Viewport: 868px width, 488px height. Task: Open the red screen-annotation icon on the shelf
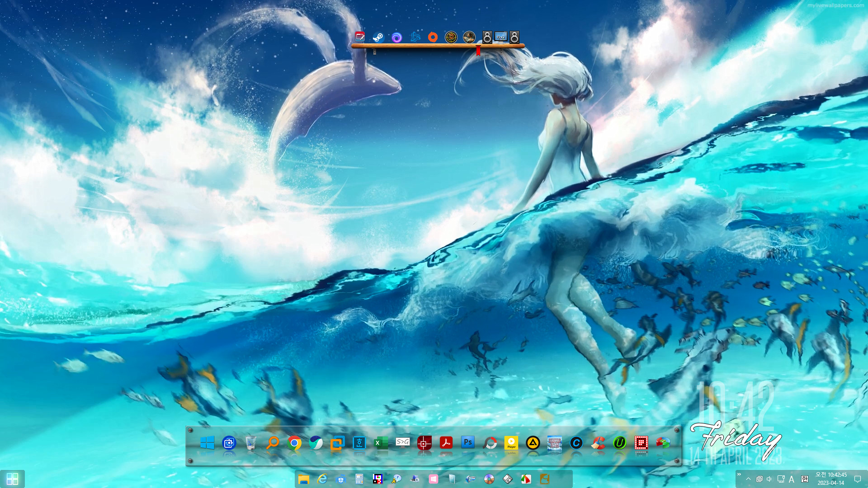pyautogui.click(x=360, y=37)
